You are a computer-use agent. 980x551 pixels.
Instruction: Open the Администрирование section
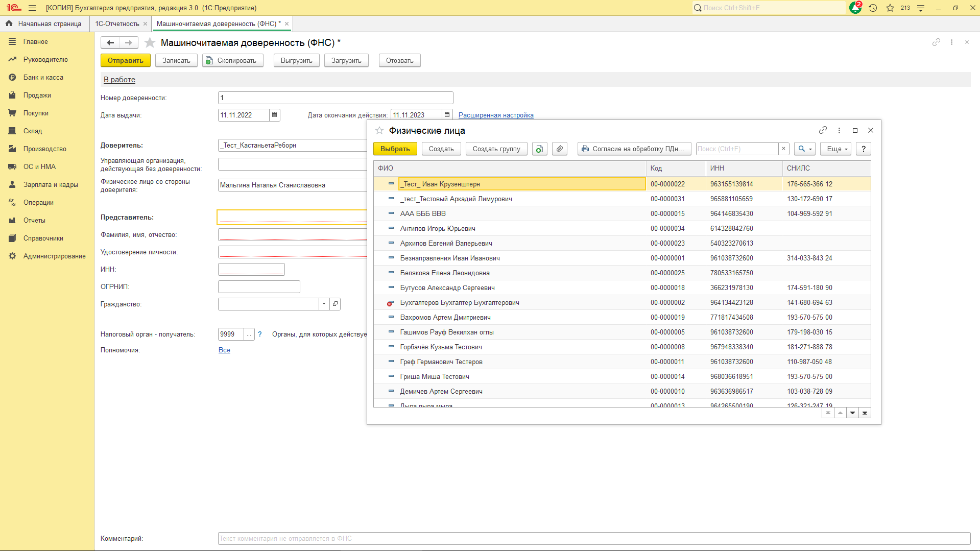point(55,256)
